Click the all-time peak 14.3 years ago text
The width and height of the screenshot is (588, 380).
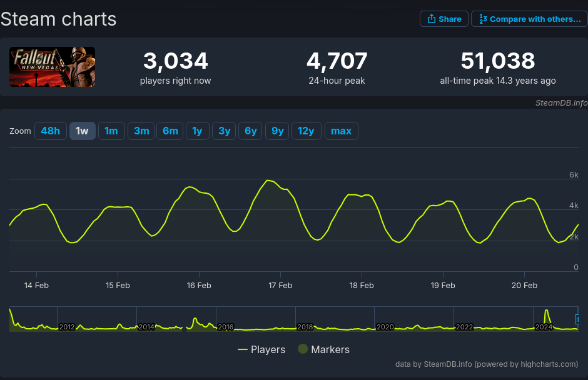[x=498, y=81]
